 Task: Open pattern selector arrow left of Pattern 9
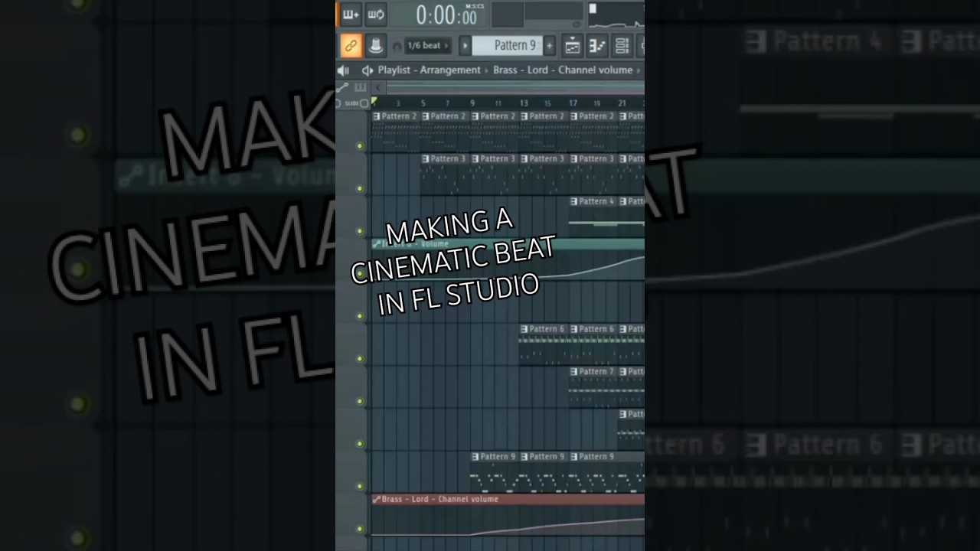[465, 46]
